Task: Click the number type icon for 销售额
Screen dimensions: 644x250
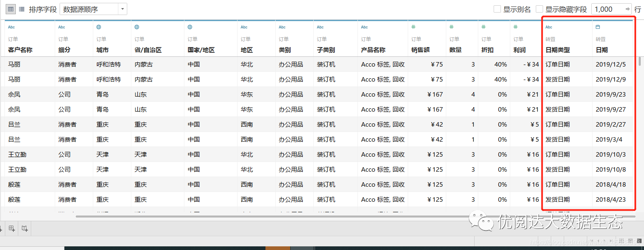Action: (x=413, y=27)
